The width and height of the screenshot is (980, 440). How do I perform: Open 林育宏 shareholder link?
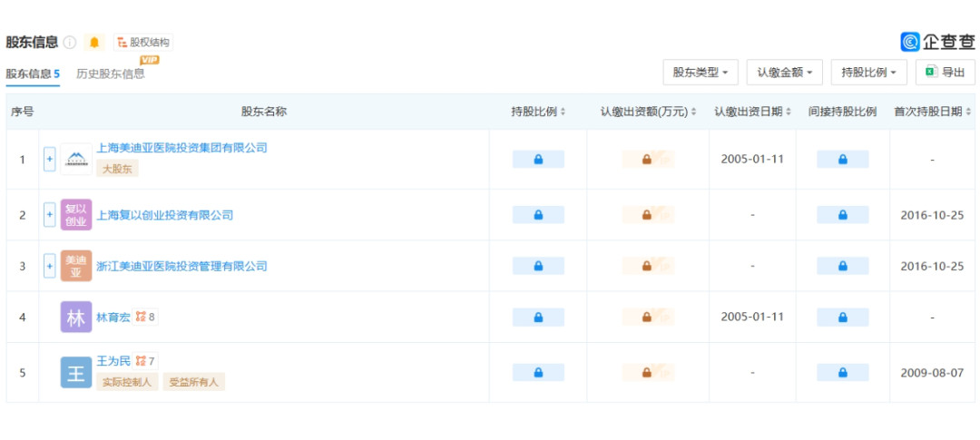[113, 318]
